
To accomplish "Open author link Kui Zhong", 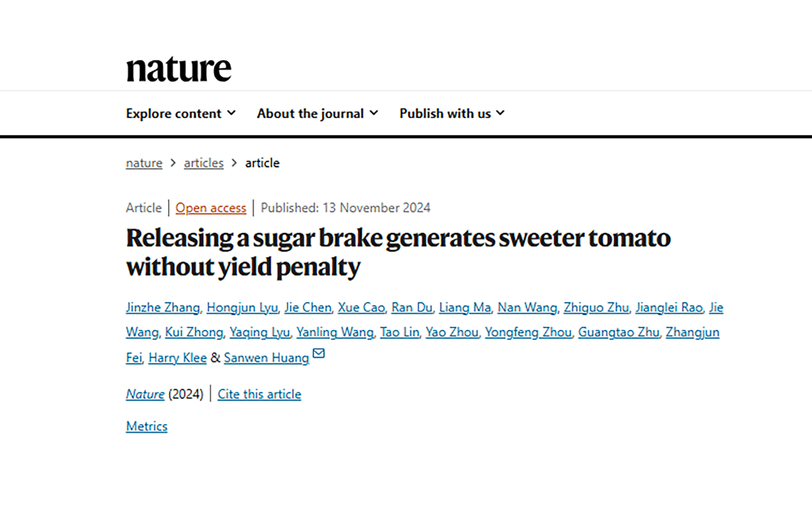I will [194, 332].
